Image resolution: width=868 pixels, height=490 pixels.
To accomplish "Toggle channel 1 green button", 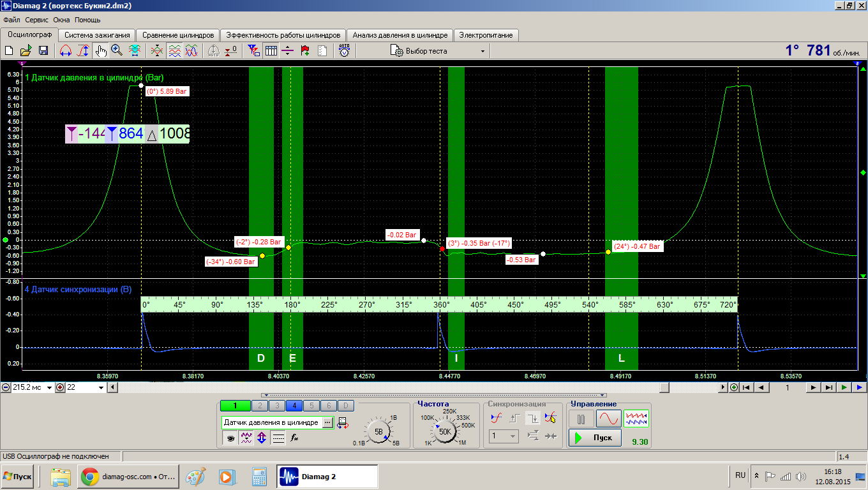I will point(235,406).
